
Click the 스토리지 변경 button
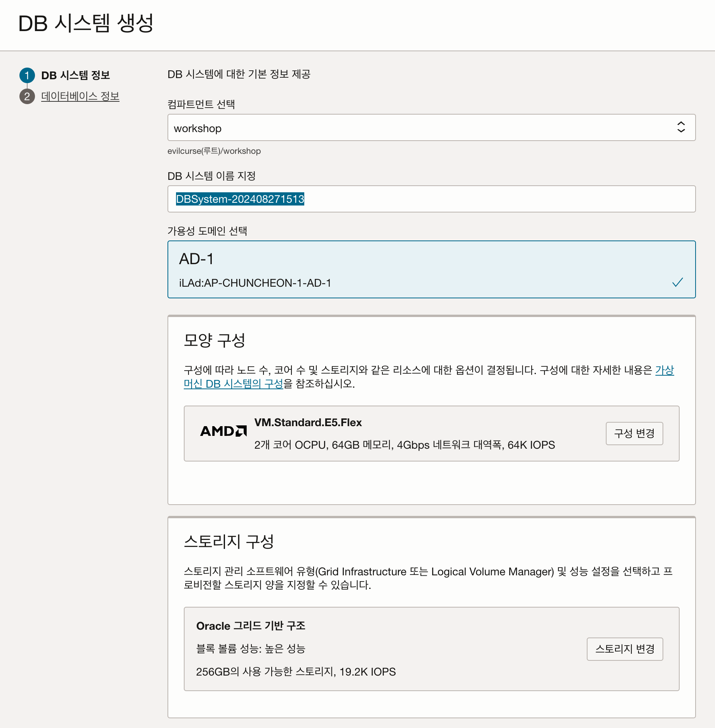point(624,649)
